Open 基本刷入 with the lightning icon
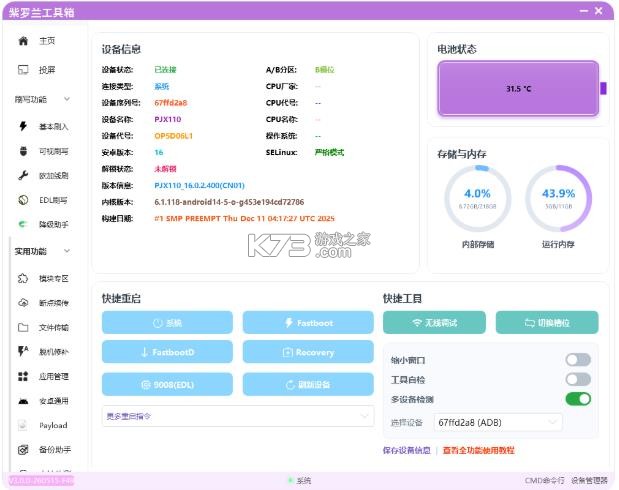Screen dimensions: 619x490 pyautogui.click(x=43, y=126)
